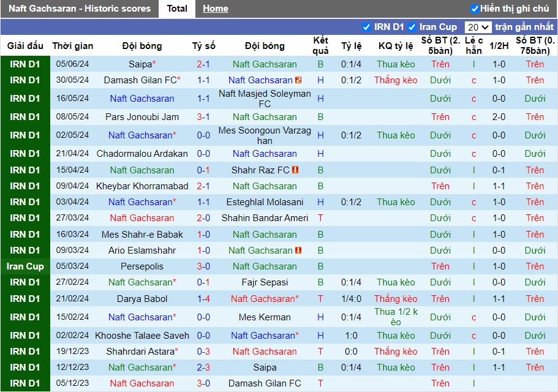The width and height of the screenshot is (558, 392).
Task: Click the 1-4 score in Darya Babol row
Action: pos(203,299)
